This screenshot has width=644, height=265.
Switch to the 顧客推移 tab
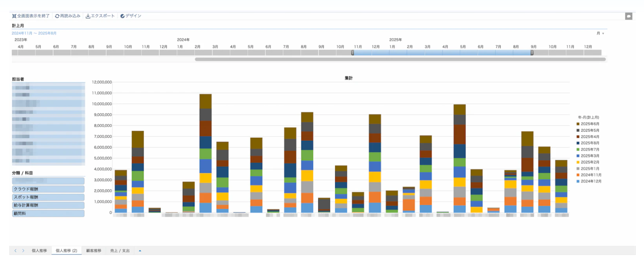[94, 251]
